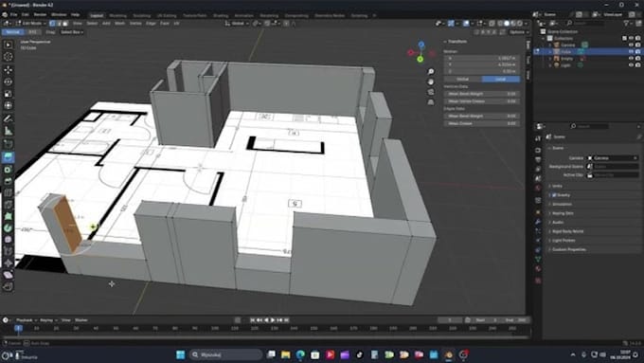Toggle the Gravity checkbox
644x363 pixels.
tap(554, 195)
